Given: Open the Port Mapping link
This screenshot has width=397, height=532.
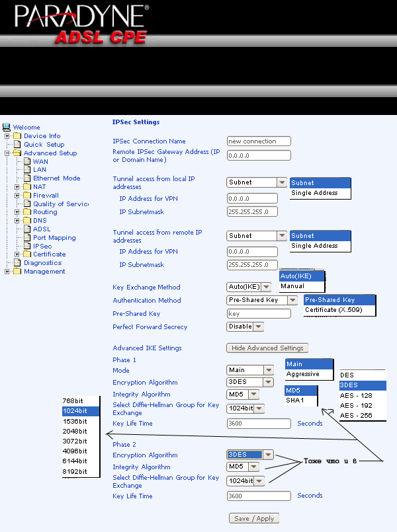Looking at the screenshot, I should pyautogui.click(x=54, y=237).
